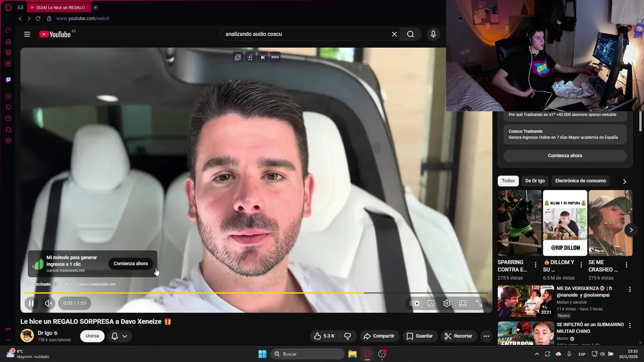Image resolution: width=644 pixels, height=362 pixels.
Task: Save video with Guardar button
Action: click(420, 336)
